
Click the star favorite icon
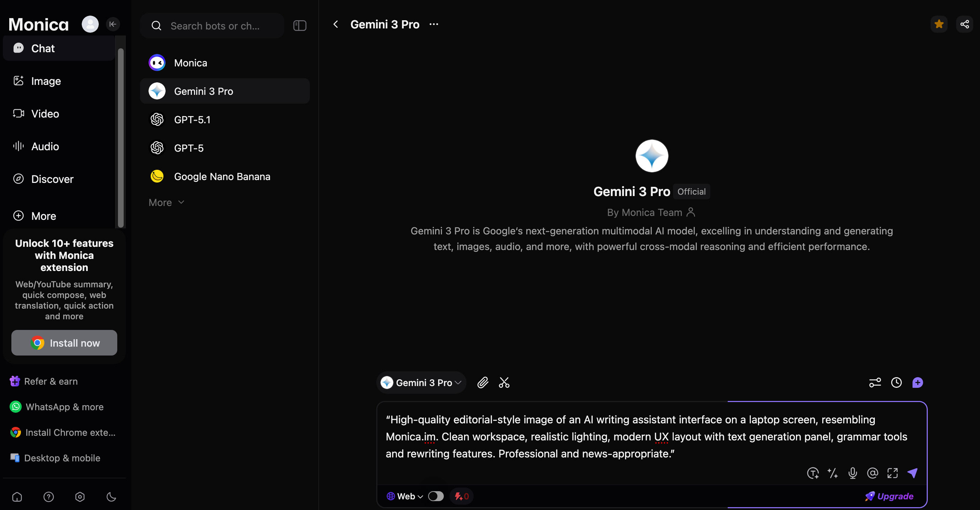[x=938, y=25]
